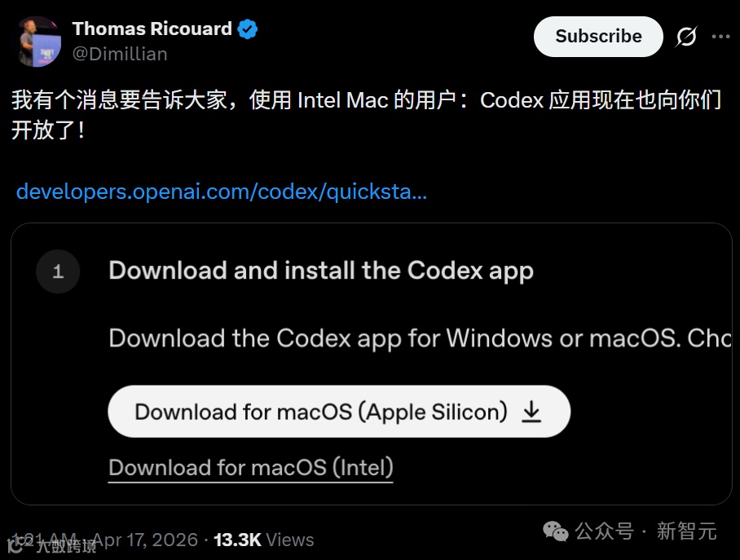Click the Apr 17, 2026 timestamp
Viewport: 740px width, 560px height.
(x=145, y=540)
